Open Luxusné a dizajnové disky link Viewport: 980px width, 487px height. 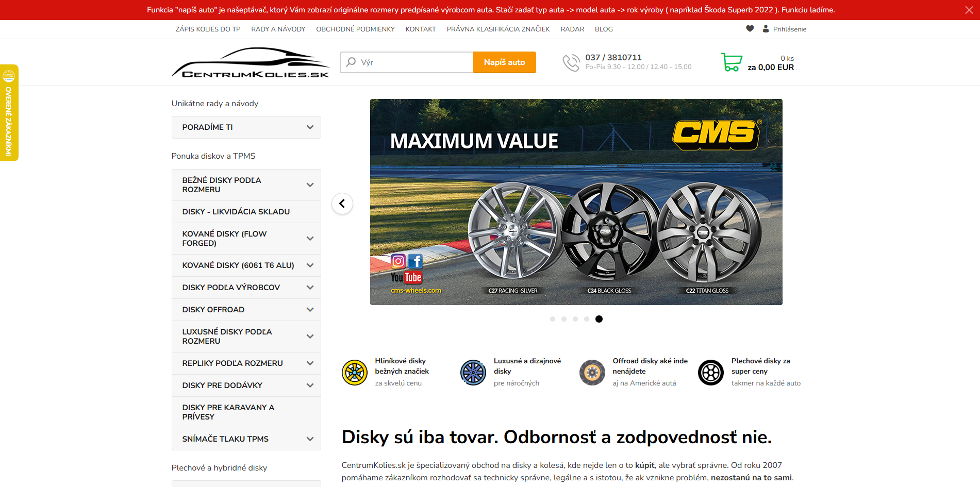pyautogui.click(x=527, y=366)
